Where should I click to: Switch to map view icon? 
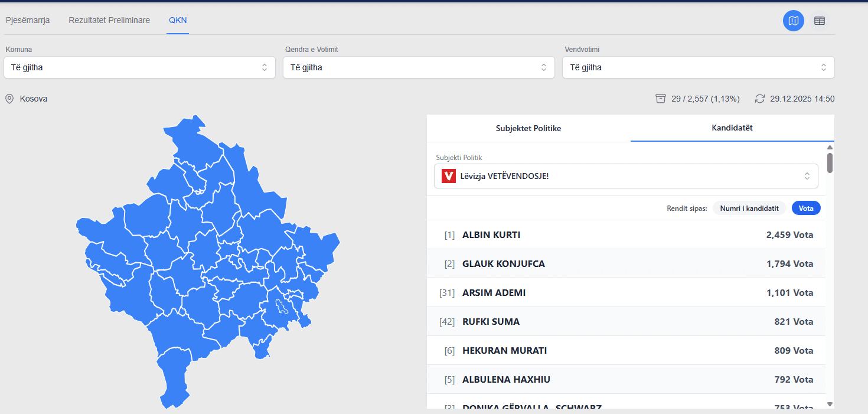(x=793, y=21)
